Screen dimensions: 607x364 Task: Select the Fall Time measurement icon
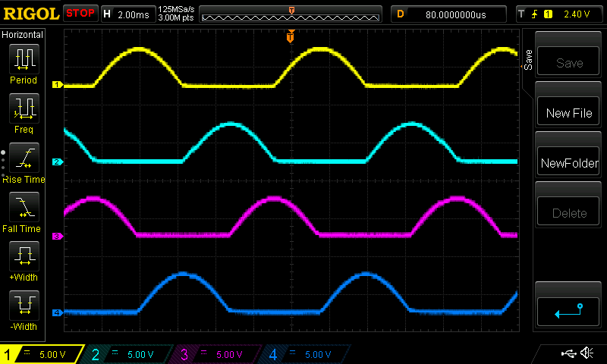pyautogui.click(x=24, y=206)
